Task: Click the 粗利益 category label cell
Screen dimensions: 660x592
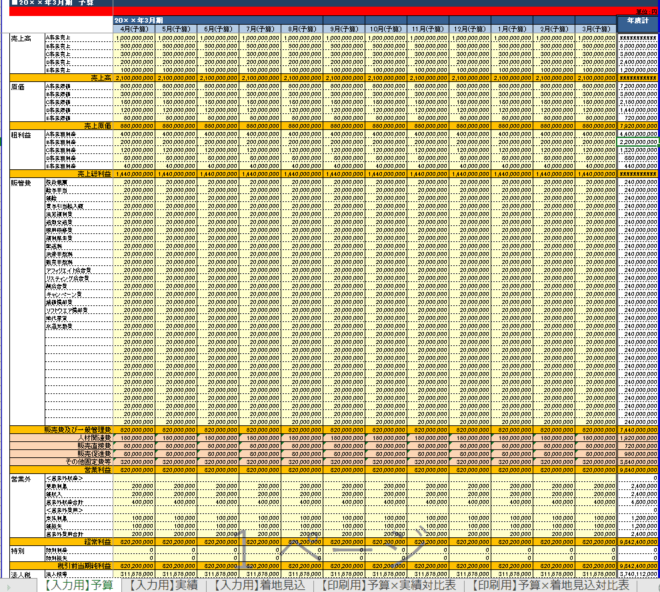Action: coord(20,134)
